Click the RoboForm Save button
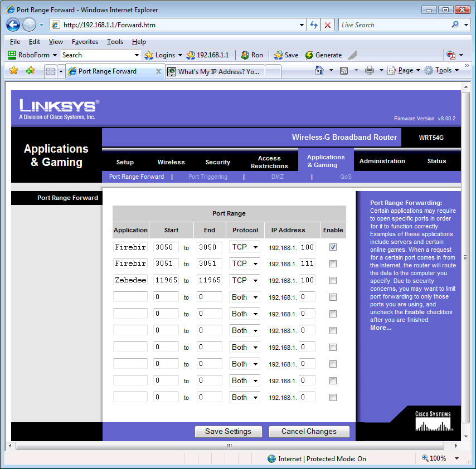The image size is (476, 469). tap(285, 55)
